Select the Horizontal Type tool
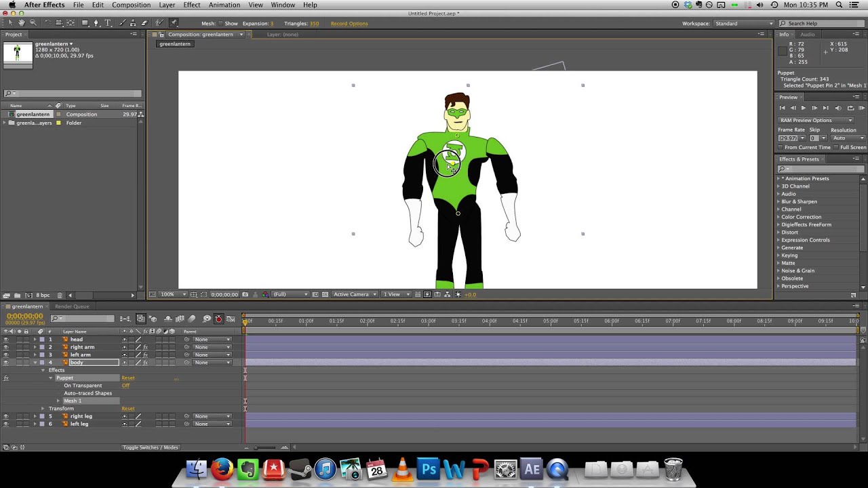The width and height of the screenshot is (868, 488). (108, 23)
